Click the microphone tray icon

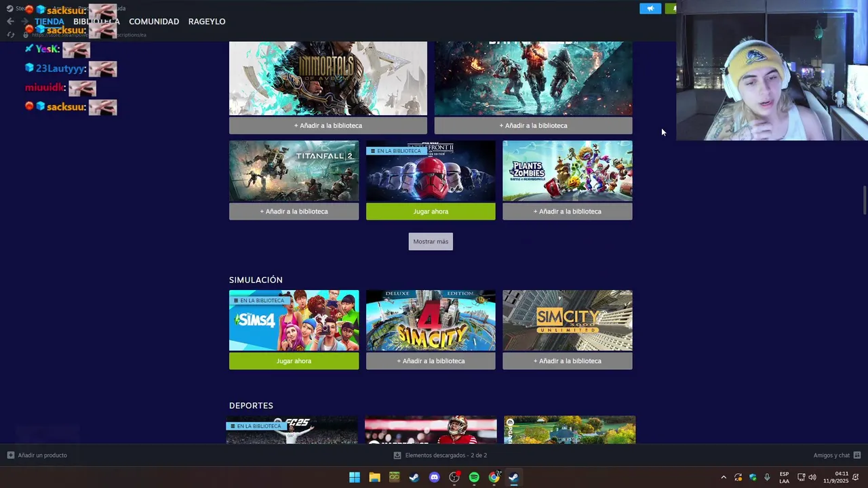tap(767, 477)
